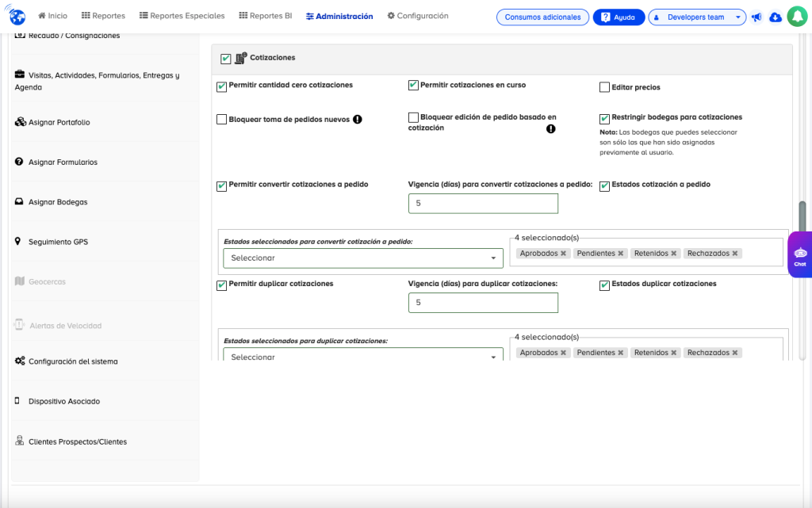Click the cloud download icon in header
The height and width of the screenshot is (508, 812).
click(x=776, y=17)
